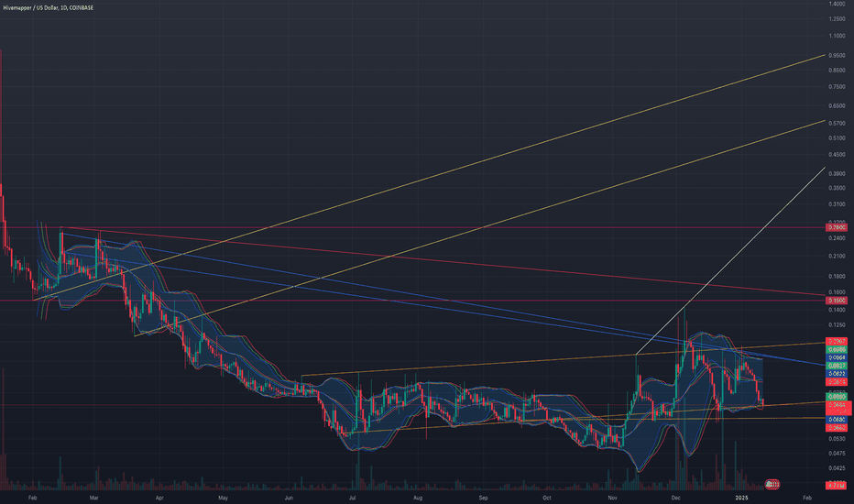Click the 0.1400 price scale label

coord(837,310)
